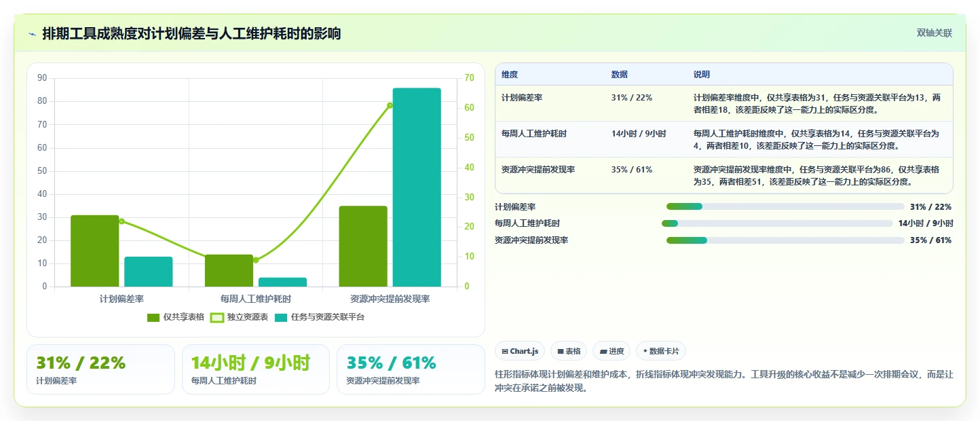Image resolution: width=980 pixels, height=421 pixels.
Task: Click the 每周人工维护耗时 progress bar
Action: 777,223
